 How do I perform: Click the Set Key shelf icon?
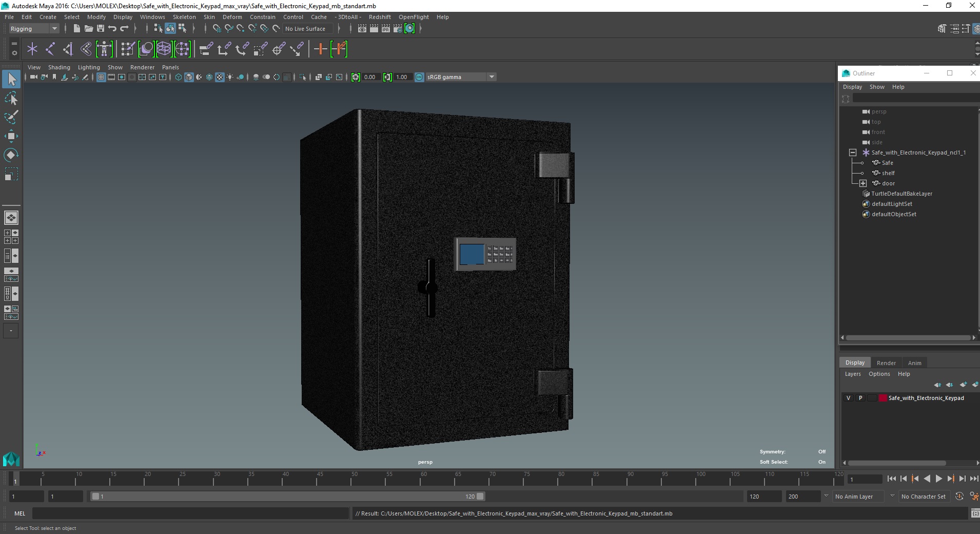point(321,49)
